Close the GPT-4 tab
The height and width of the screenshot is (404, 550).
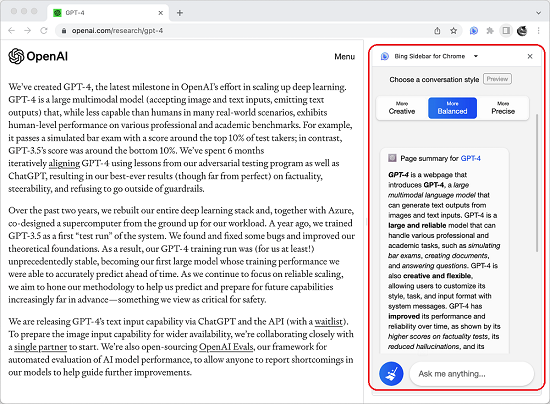tap(160, 13)
